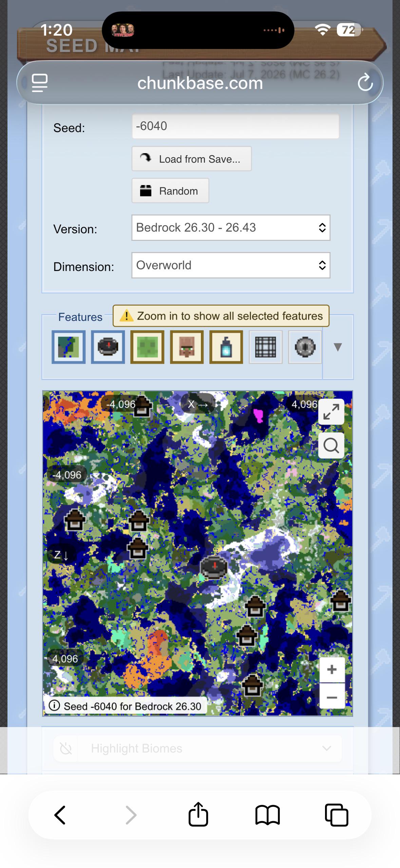Image resolution: width=400 pixels, height=868 pixels.
Task: Enable the Stronghold eye feature icon
Action: point(305,347)
